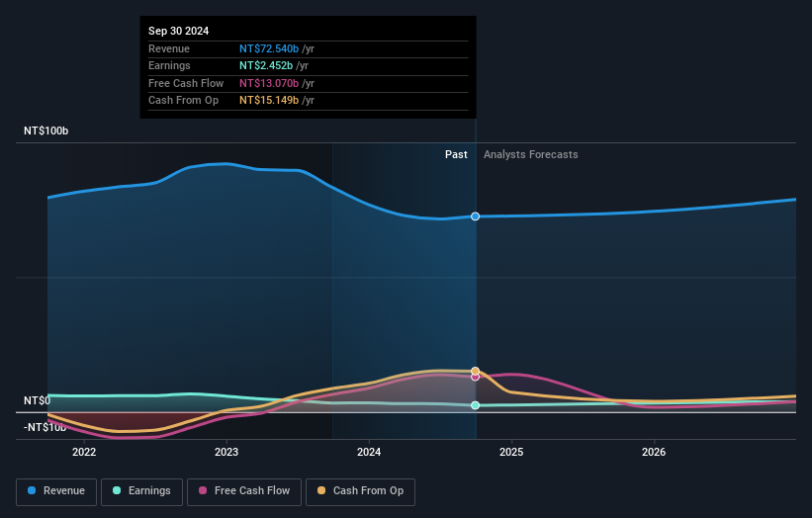Toggle the Revenue legend series
812x518 pixels.
pyautogui.click(x=56, y=491)
